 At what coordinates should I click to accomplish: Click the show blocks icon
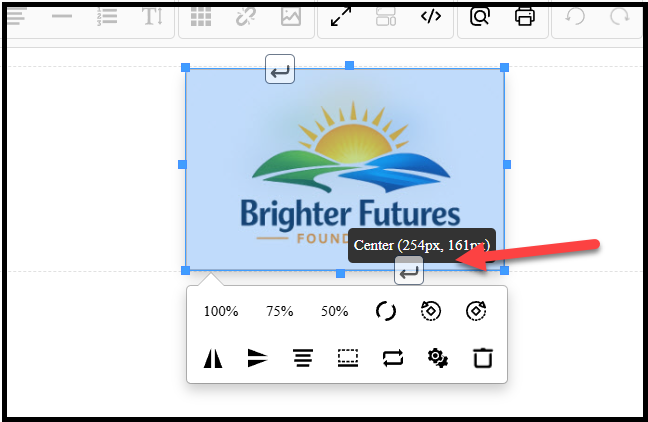[x=386, y=17]
